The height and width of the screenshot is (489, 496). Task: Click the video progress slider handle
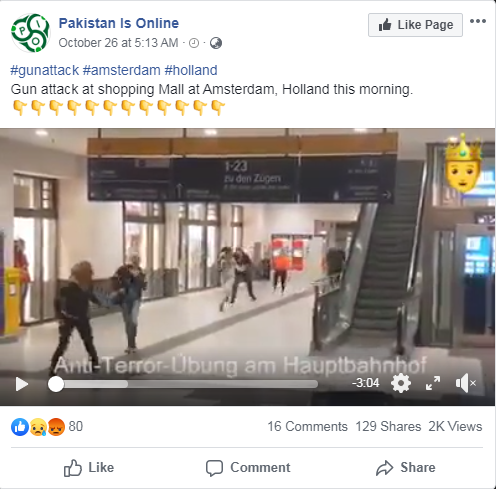coord(56,384)
